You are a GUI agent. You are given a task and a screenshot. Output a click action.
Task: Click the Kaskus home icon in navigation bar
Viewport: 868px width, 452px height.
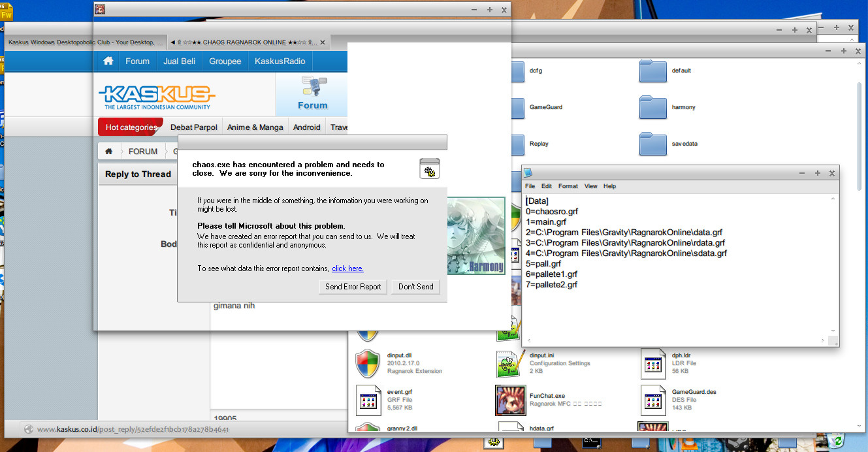pos(108,61)
